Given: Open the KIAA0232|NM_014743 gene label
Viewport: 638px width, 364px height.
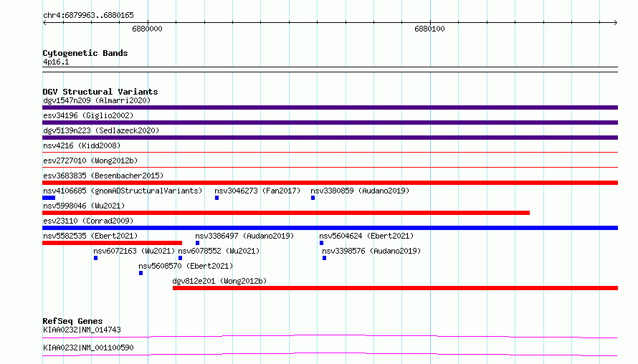Looking at the screenshot, I should point(82,330).
